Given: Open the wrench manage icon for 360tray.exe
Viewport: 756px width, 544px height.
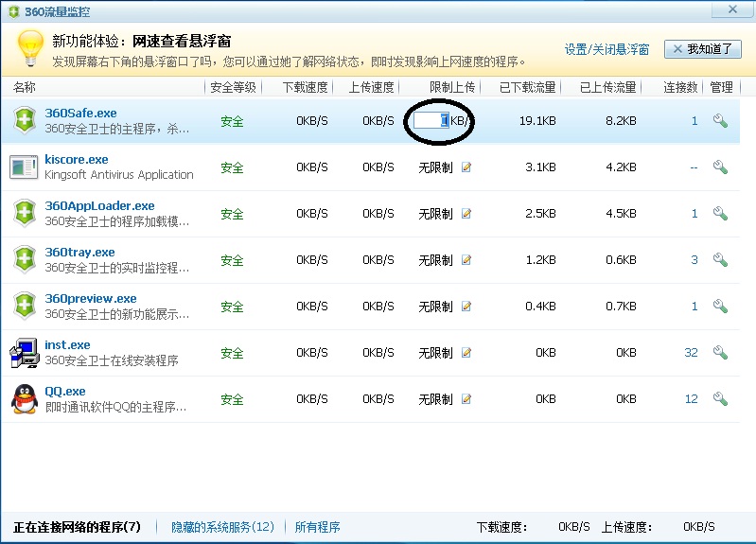Looking at the screenshot, I should [720, 259].
